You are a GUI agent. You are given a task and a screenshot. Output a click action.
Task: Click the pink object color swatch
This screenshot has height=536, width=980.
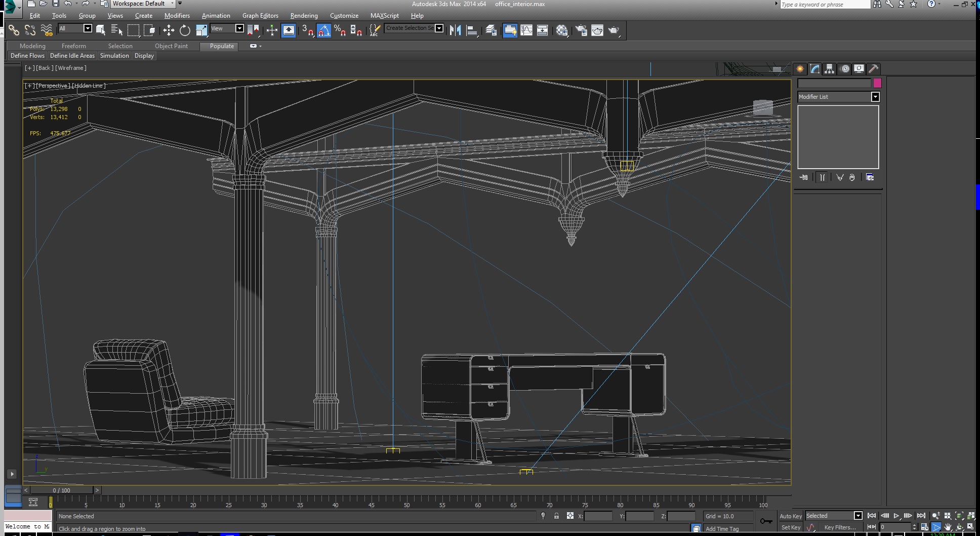click(x=877, y=83)
